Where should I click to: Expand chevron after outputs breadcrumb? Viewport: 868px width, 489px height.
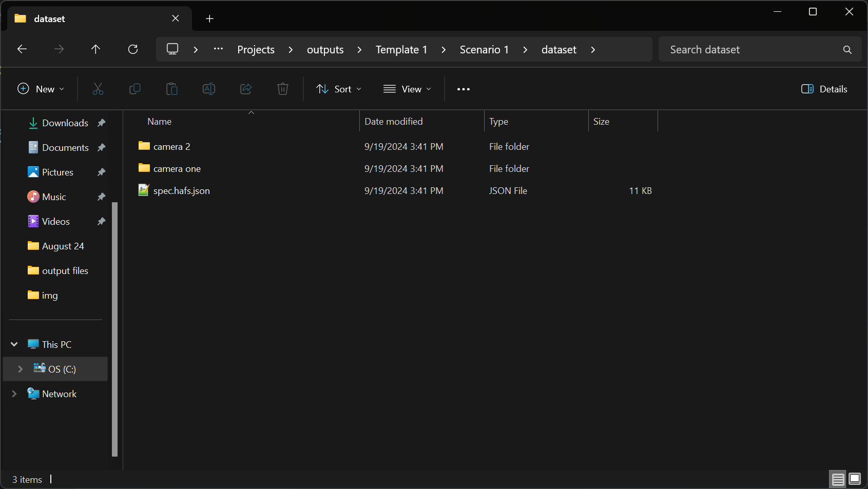(359, 49)
